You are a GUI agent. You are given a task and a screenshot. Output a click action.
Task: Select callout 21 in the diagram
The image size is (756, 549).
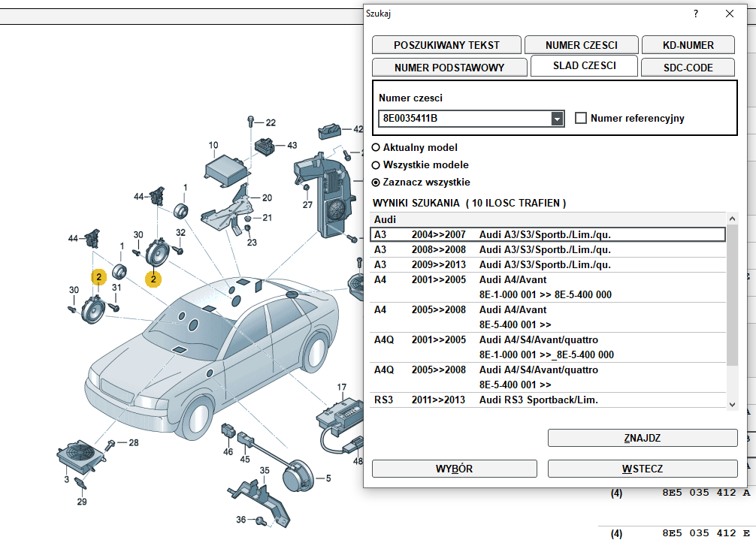click(x=267, y=218)
